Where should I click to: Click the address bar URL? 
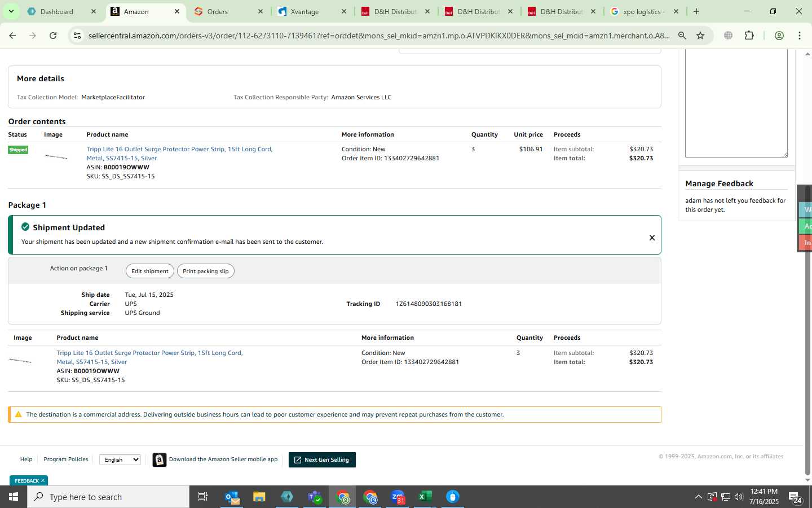[379, 36]
